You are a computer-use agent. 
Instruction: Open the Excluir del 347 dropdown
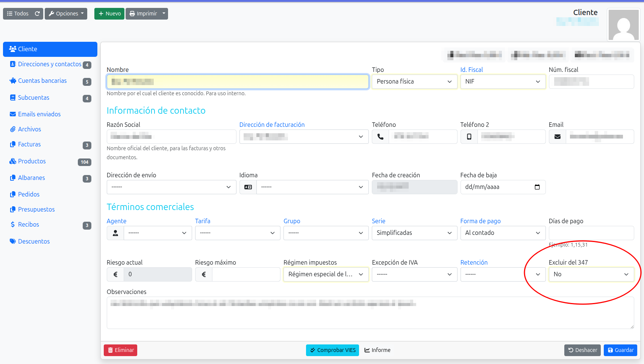[591, 274]
